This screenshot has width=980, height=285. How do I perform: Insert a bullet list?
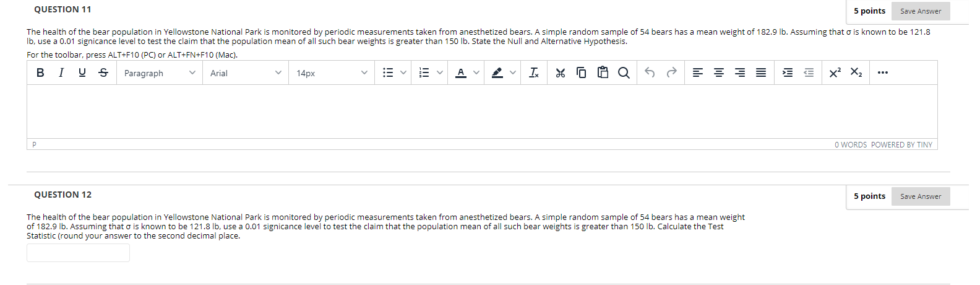(x=388, y=72)
